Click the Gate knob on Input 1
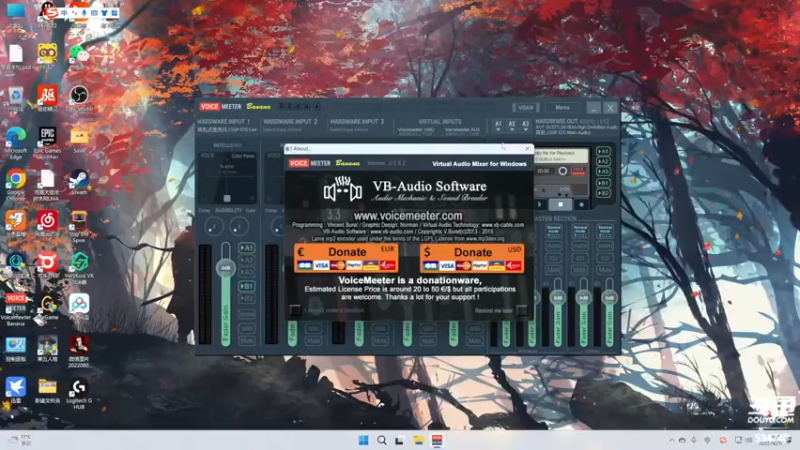 click(239, 226)
